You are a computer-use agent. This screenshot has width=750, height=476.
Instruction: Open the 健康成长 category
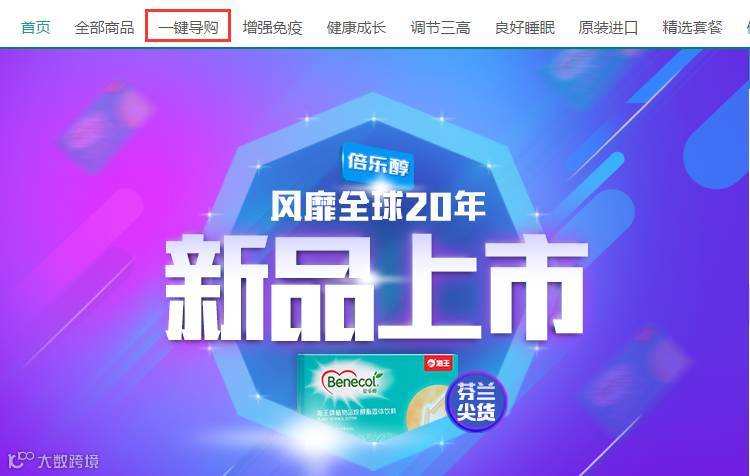click(356, 27)
